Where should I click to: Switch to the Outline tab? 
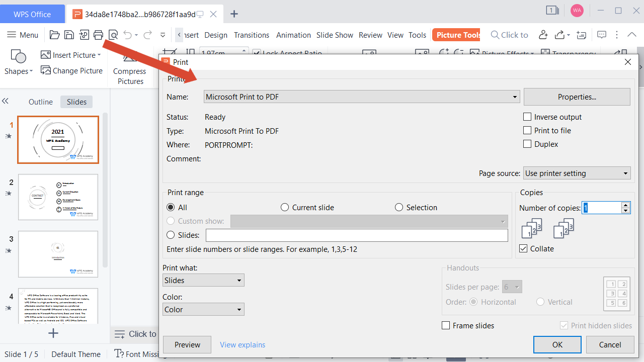click(41, 102)
